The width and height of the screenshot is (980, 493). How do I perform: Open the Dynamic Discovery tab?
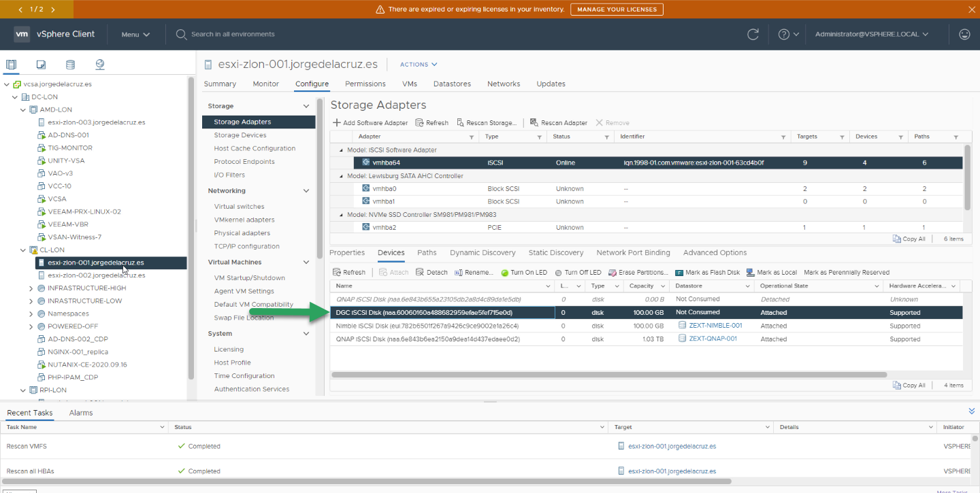coord(483,253)
